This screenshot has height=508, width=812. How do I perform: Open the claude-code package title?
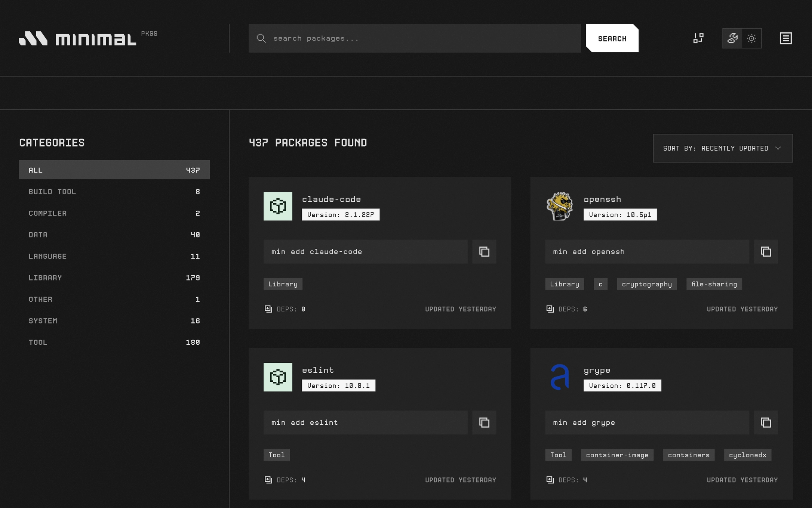[331, 199]
